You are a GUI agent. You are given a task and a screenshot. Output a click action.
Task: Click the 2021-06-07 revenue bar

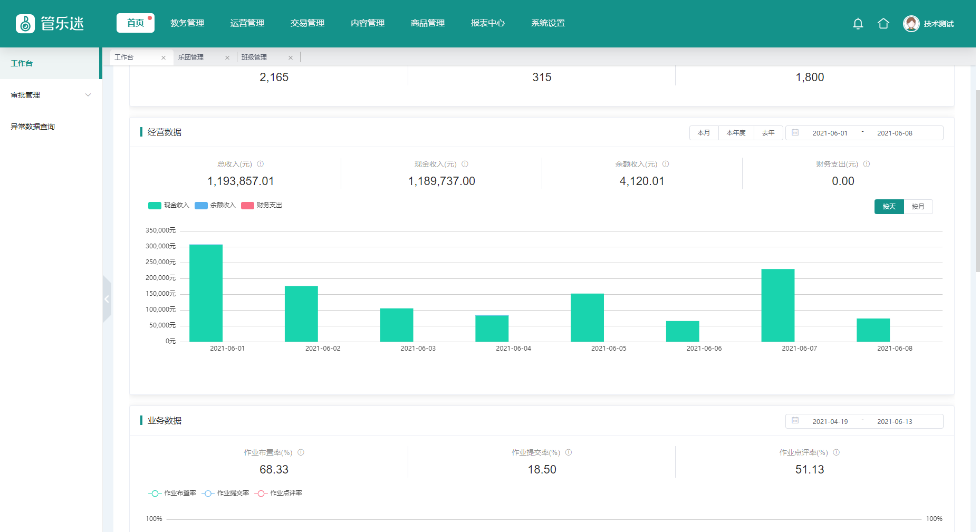tap(777, 305)
